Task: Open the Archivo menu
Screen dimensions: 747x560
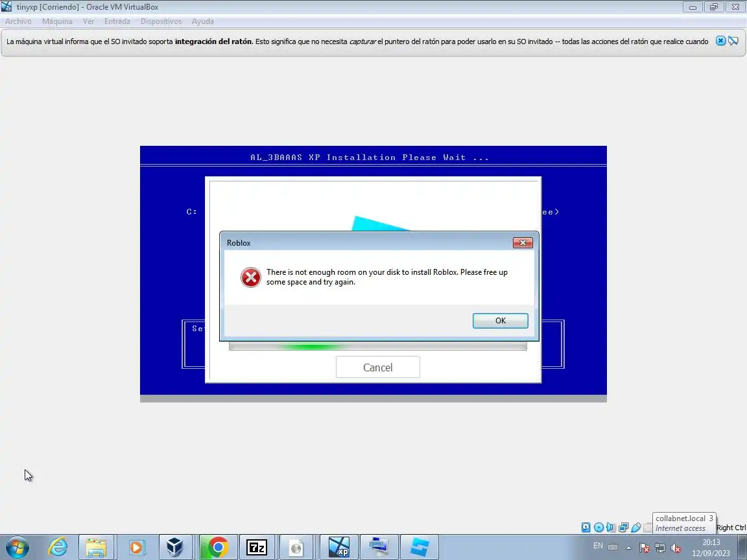Action: point(18,21)
